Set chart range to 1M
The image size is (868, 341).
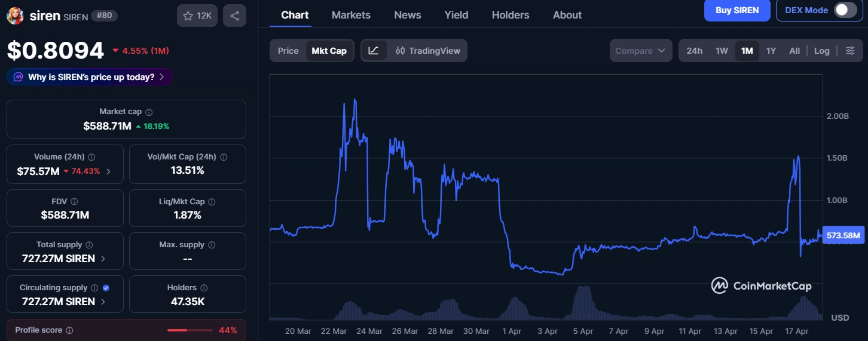pos(747,51)
